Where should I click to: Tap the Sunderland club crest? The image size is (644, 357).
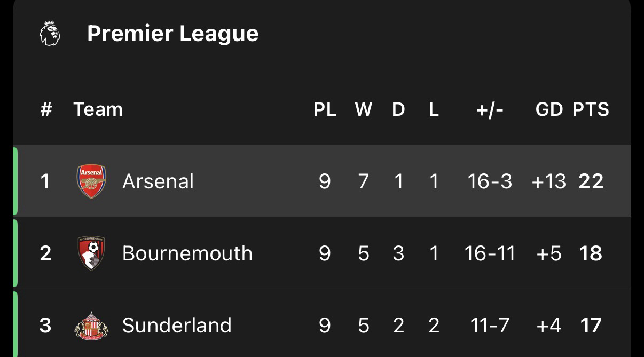pos(91,326)
